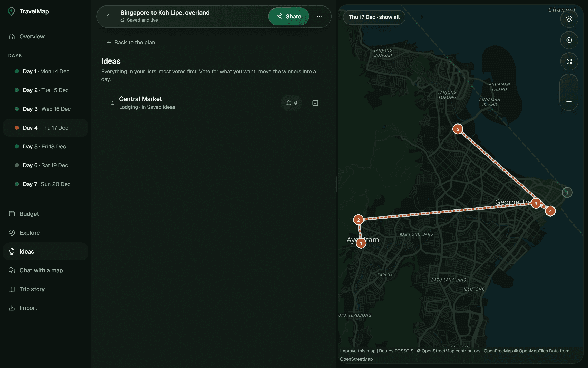Image resolution: width=588 pixels, height=368 pixels.
Task: Zoom out on the map
Action: 569,101
